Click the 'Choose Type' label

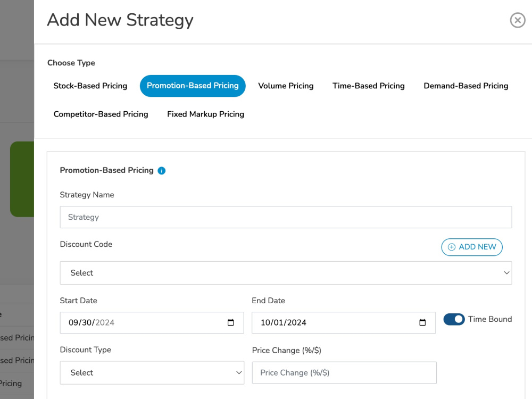click(71, 63)
